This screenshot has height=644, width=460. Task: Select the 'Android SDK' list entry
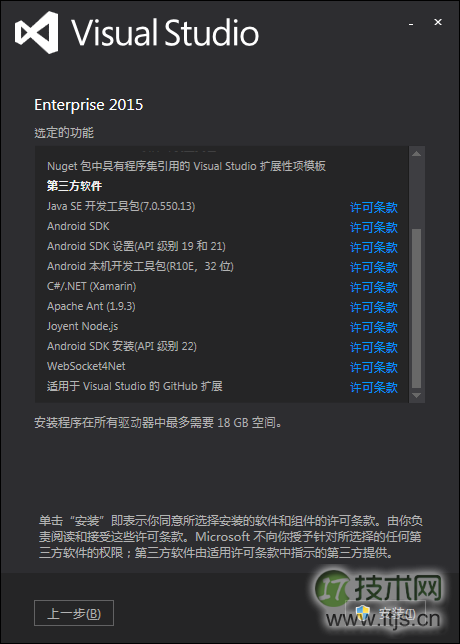(78, 226)
